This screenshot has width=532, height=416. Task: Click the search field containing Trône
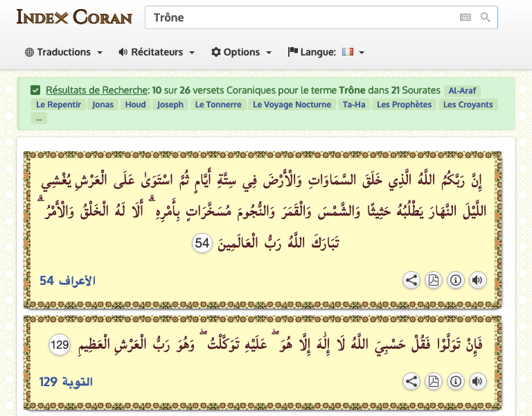pos(298,18)
